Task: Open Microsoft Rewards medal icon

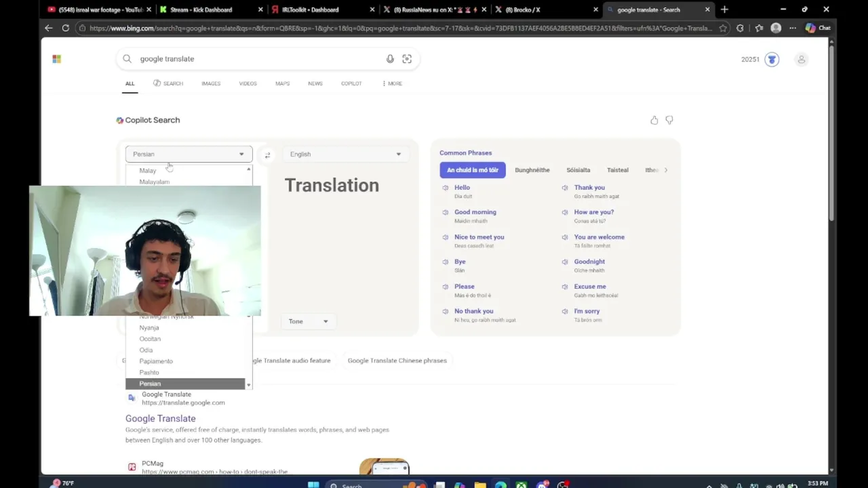Action: coord(772,60)
